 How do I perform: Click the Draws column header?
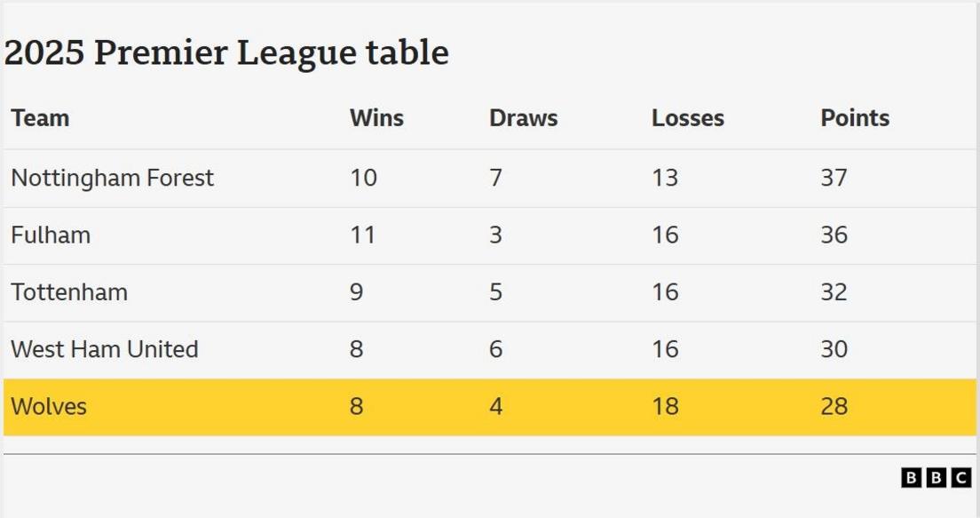click(523, 118)
